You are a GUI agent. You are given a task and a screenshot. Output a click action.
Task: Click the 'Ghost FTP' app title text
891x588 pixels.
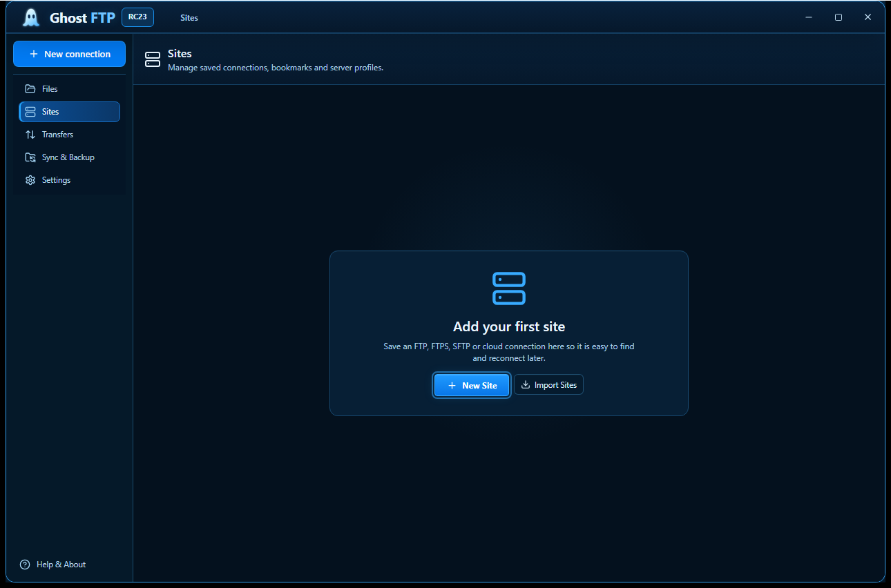(82, 18)
